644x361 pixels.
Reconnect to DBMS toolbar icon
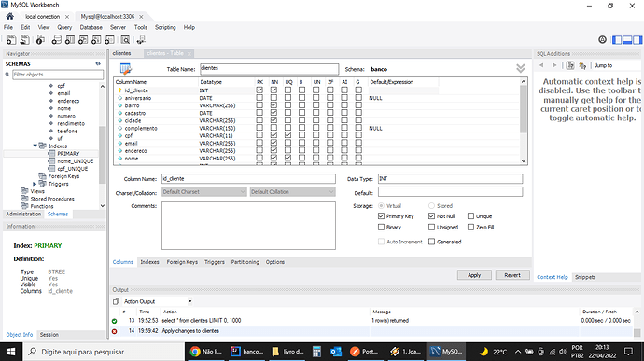tap(141, 40)
